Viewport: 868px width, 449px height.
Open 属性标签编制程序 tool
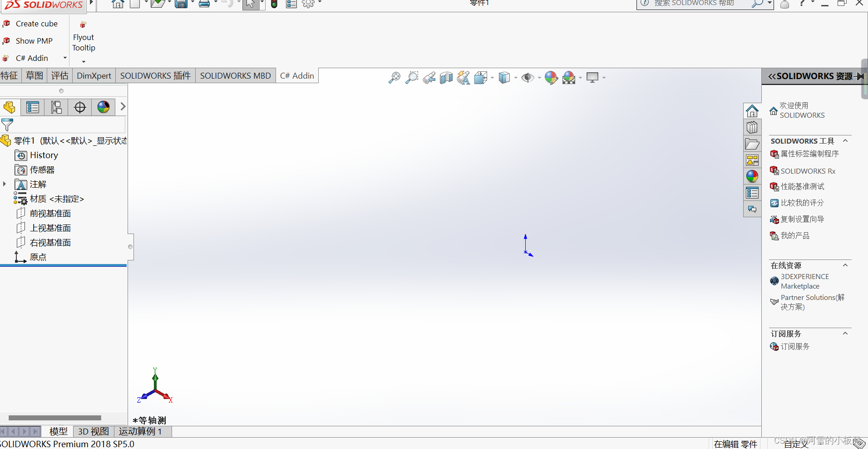click(x=809, y=154)
